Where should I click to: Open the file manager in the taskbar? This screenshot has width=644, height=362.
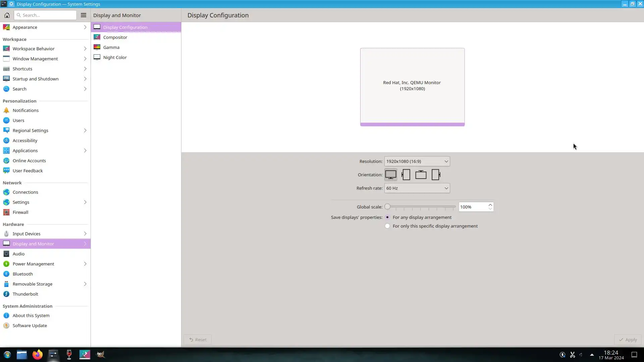[x=22, y=354]
